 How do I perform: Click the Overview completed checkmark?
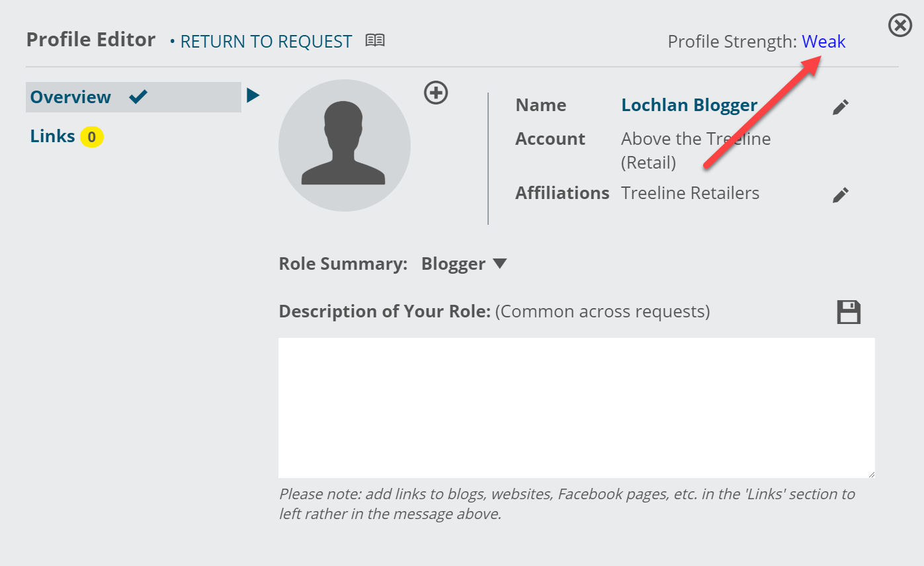[x=138, y=97]
